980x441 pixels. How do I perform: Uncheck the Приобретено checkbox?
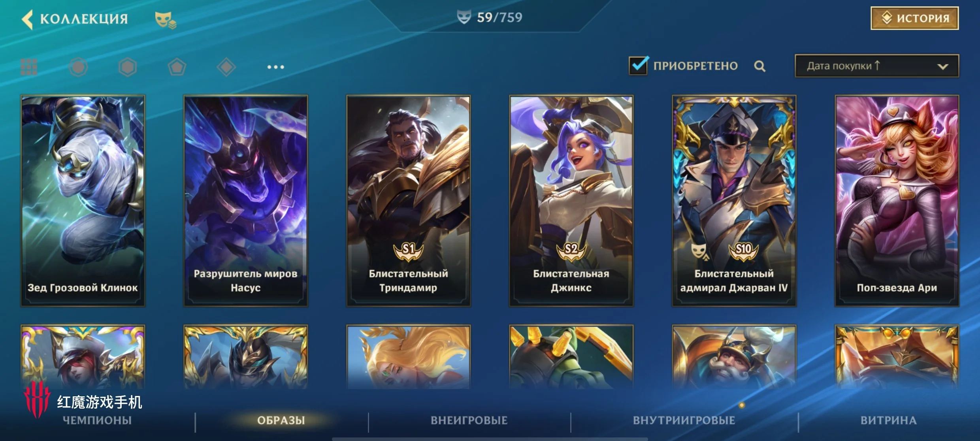tap(638, 65)
